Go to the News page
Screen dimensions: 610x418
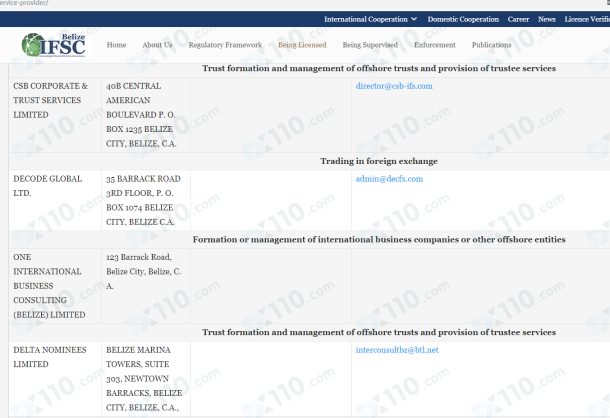(547, 19)
